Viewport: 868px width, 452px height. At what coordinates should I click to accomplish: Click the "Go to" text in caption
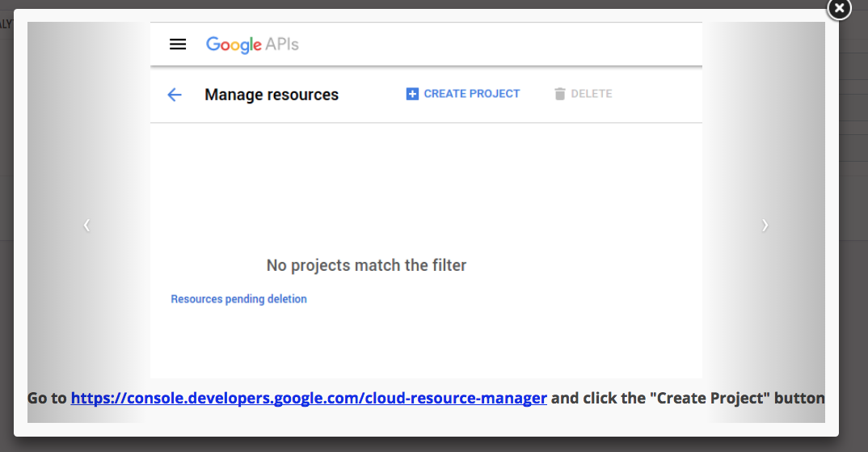(48, 398)
